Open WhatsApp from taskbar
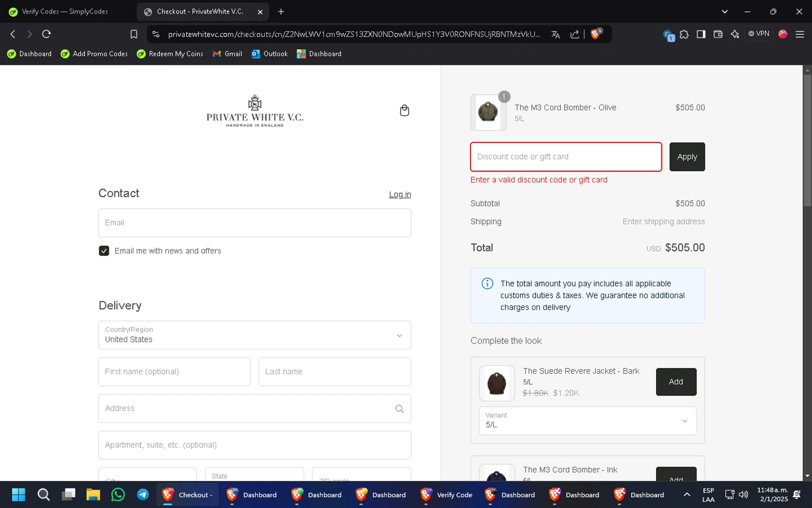Viewport: 812px width, 508px height. pyautogui.click(x=118, y=494)
